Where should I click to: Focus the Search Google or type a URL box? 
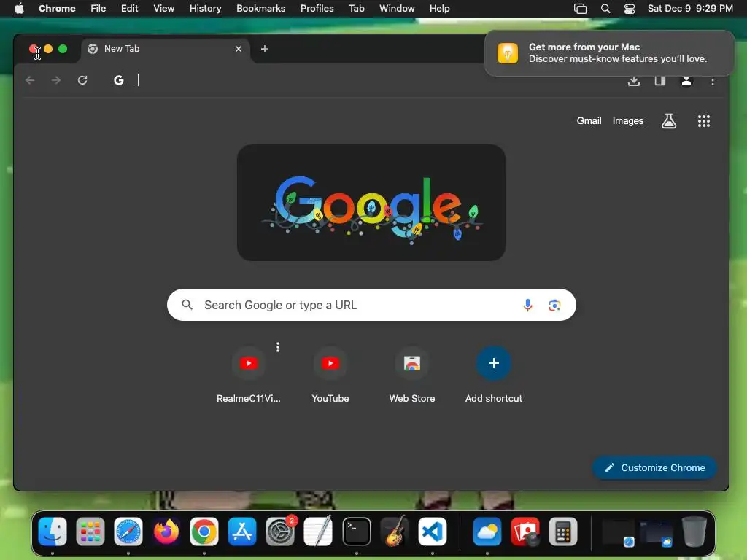[371, 305]
